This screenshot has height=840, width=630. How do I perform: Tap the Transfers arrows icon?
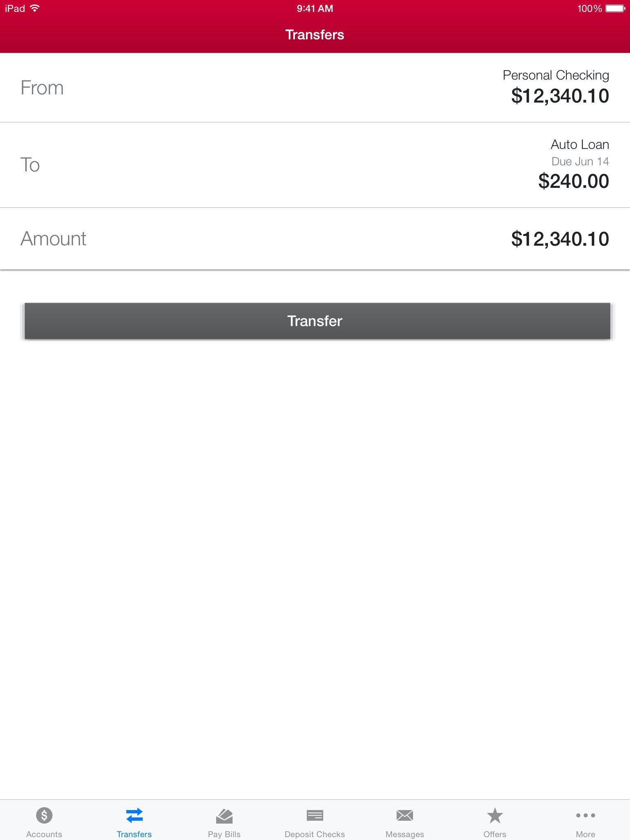click(134, 815)
